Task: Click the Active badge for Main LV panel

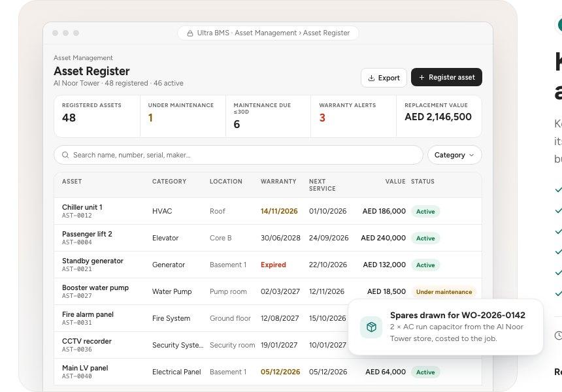Action: 425,372
